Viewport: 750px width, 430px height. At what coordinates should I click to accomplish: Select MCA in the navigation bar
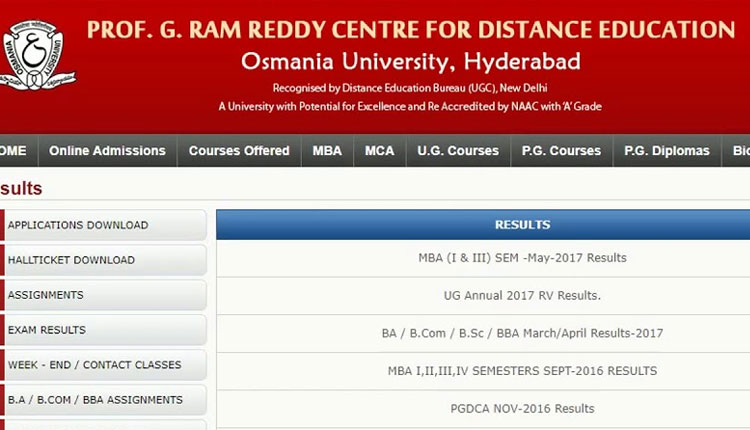click(380, 151)
